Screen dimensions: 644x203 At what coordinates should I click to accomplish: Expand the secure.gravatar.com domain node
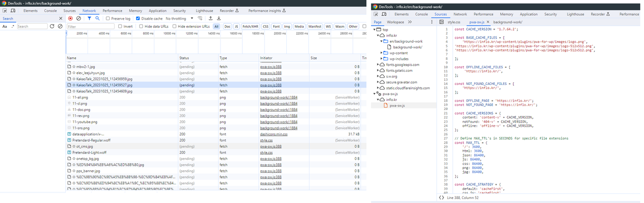pos(378,82)
